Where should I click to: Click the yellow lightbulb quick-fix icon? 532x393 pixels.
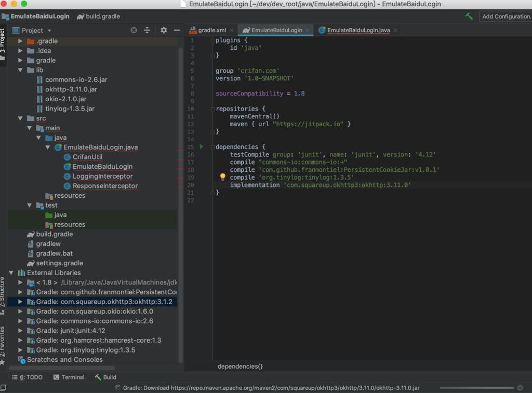coord(222,177)
